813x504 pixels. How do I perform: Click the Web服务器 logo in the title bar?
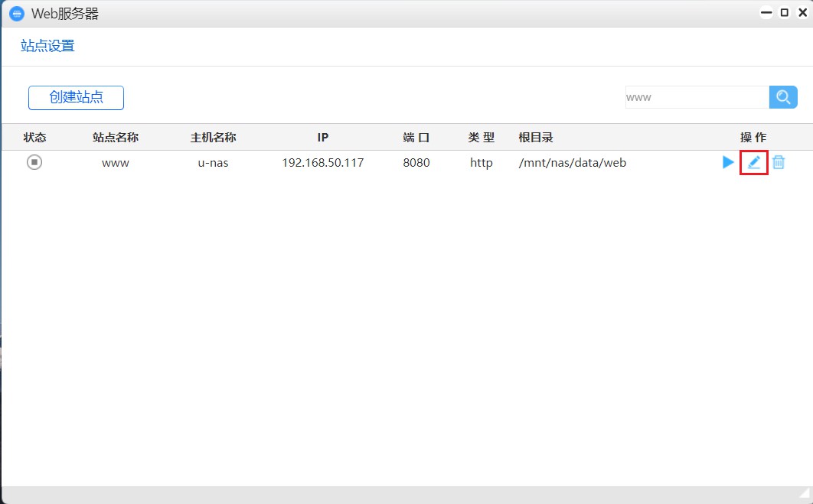(x=16, y=13)
